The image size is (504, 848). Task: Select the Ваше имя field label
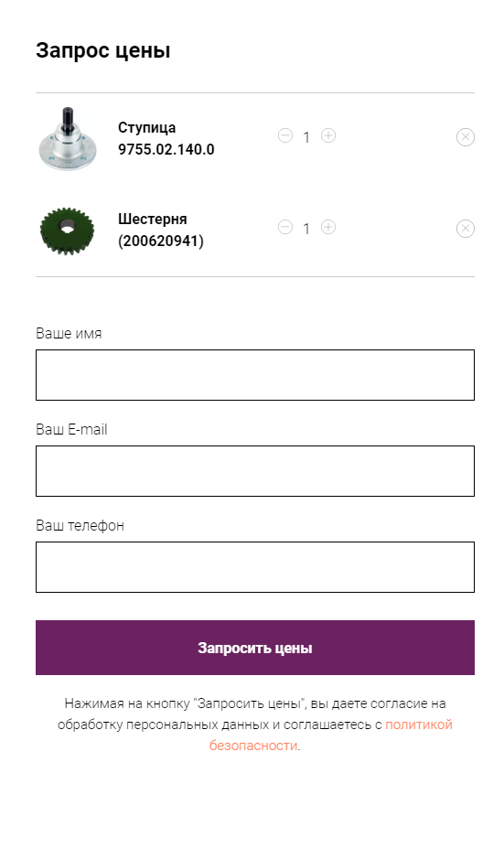coord(69,333)
